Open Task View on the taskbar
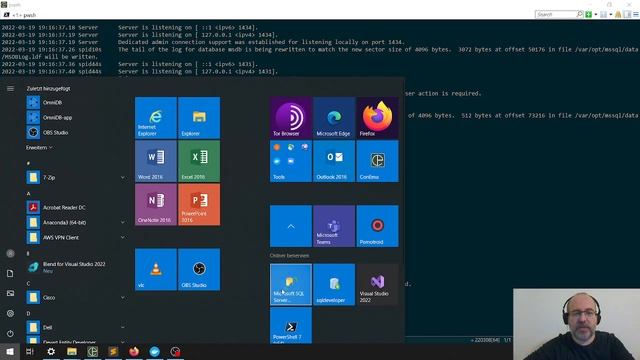640x360 pixels. pyautogui.click(x=30, y=351)
